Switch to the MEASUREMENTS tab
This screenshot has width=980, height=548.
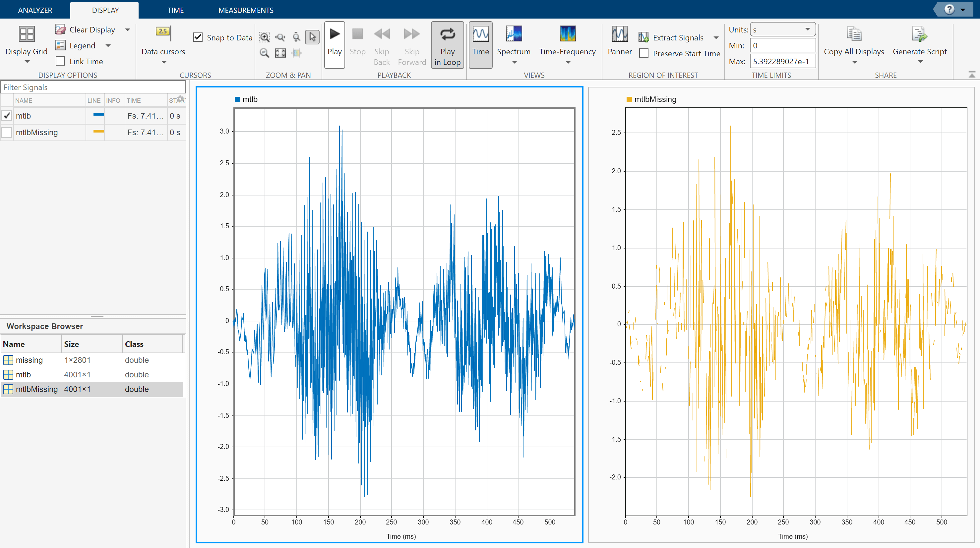point(246,10)
